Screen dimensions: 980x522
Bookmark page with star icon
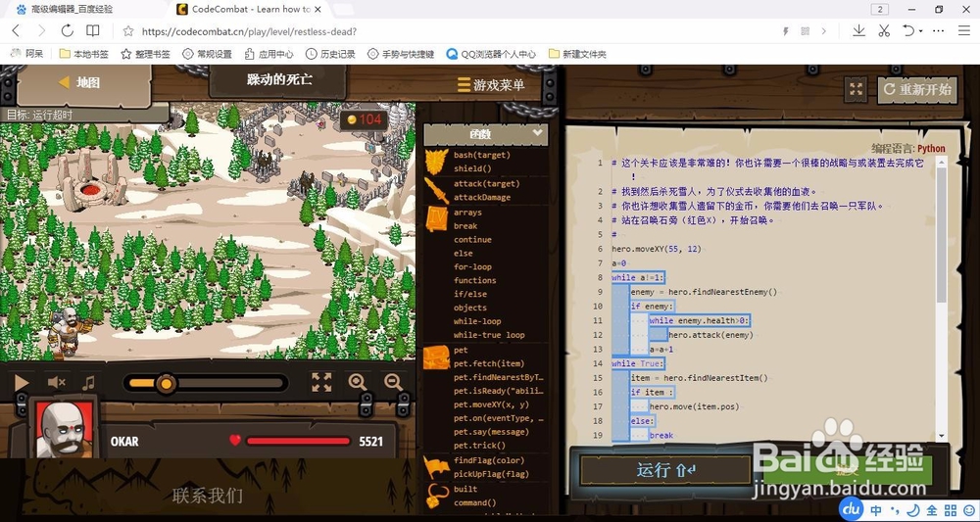tap(128, 31)
